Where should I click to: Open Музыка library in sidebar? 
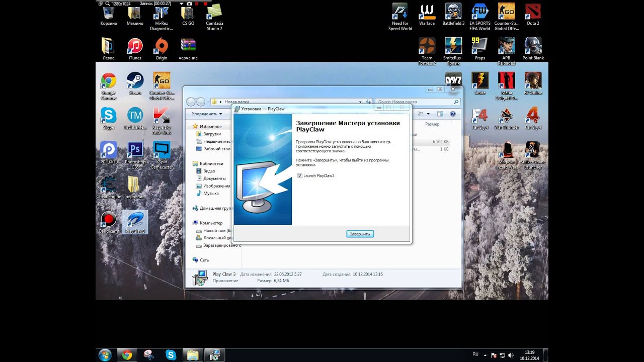click(211, 193)
